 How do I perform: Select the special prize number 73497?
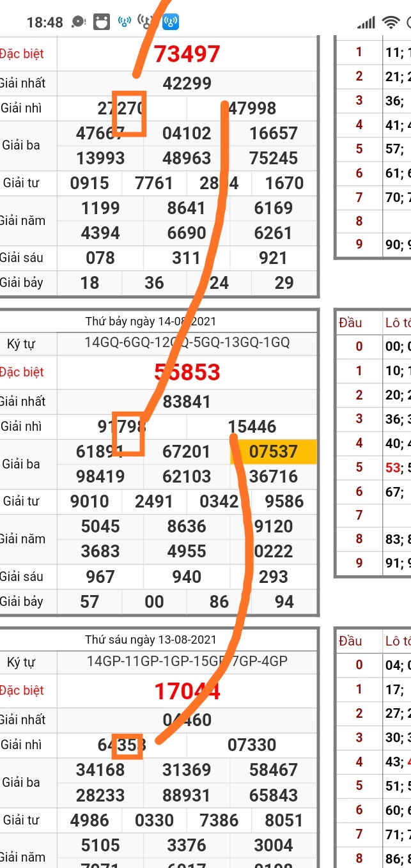[x=187, y=54]
